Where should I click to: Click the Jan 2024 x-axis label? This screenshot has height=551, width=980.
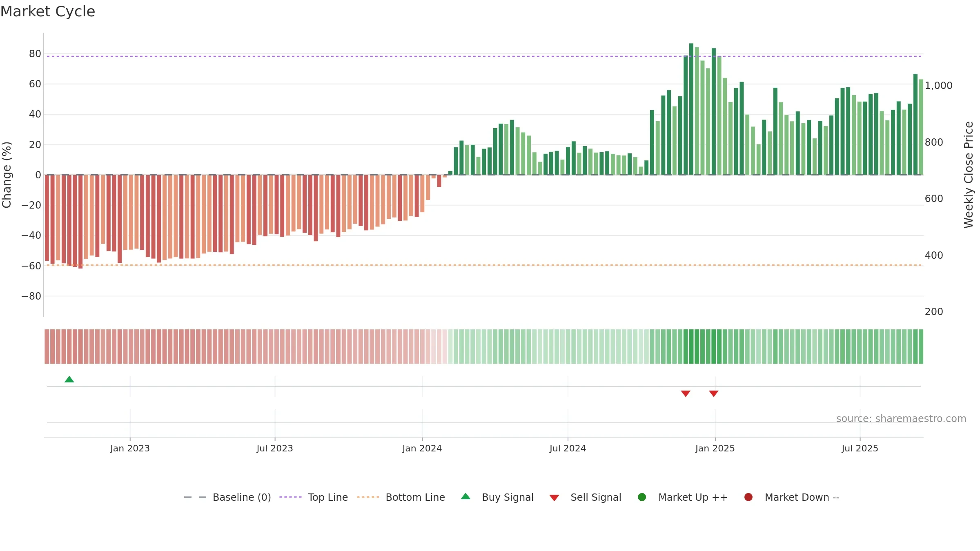422,448
